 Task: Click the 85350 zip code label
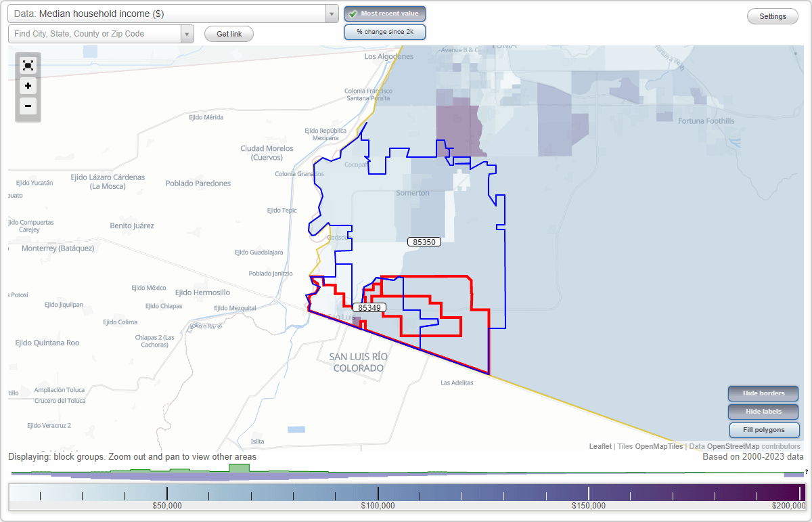pos(424,242)
